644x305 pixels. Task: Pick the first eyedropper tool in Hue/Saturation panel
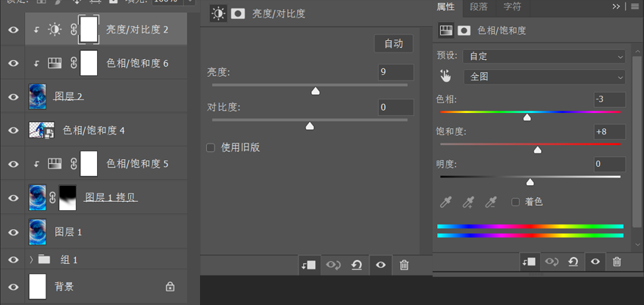coord(445,202)
